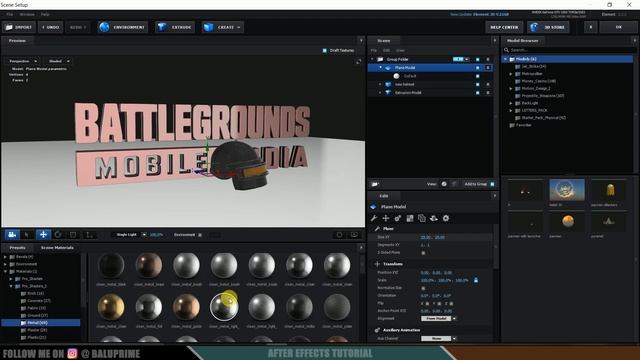Select the rotate tool in preview toolbar
The image size is (640, 360).
click(58, 235)
